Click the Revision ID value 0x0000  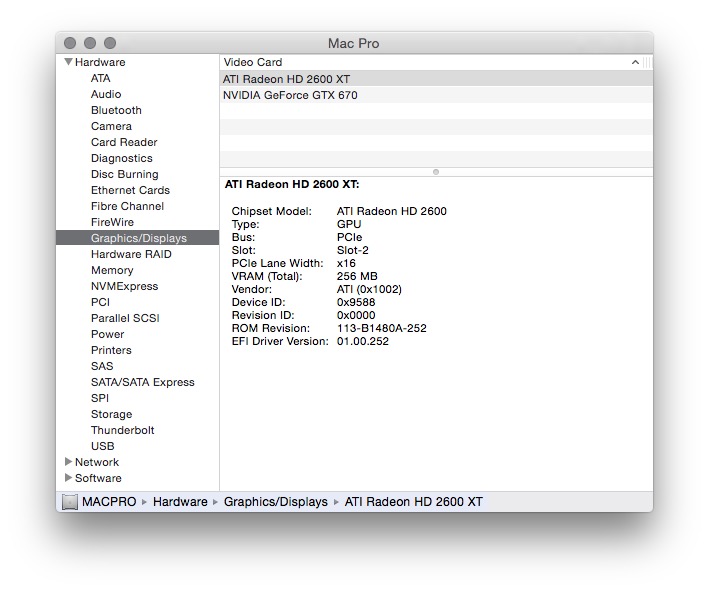point(356,315)
